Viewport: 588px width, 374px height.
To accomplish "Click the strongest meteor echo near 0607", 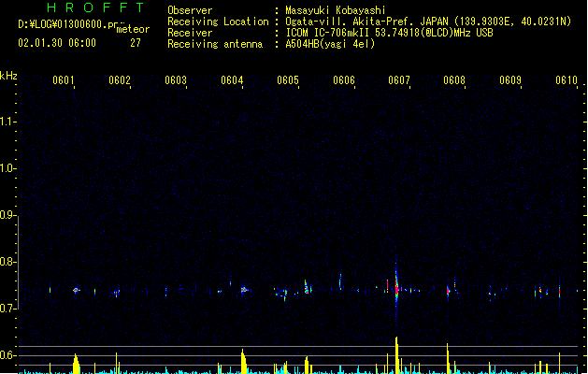I will (x=396, y=289).
